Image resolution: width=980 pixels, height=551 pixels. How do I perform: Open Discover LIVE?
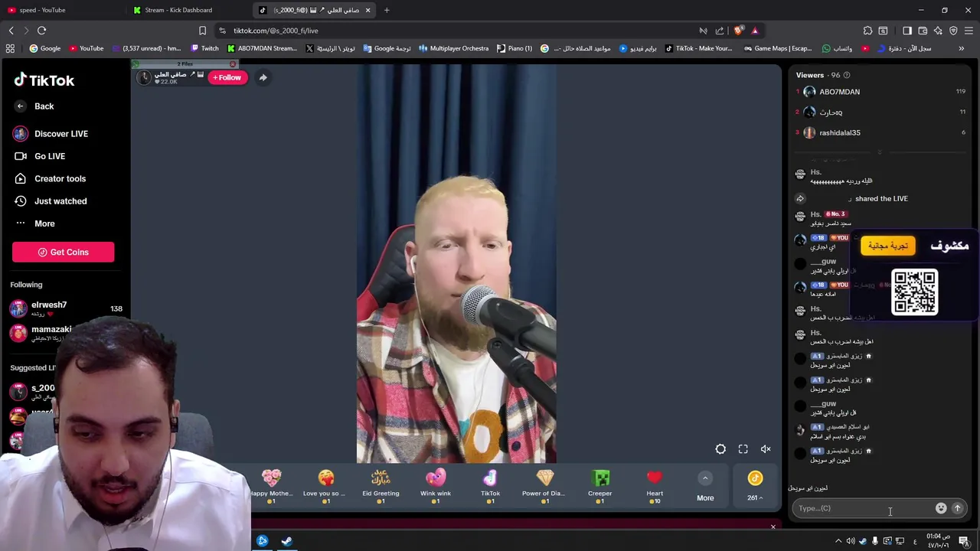click(x=51, y=134)
